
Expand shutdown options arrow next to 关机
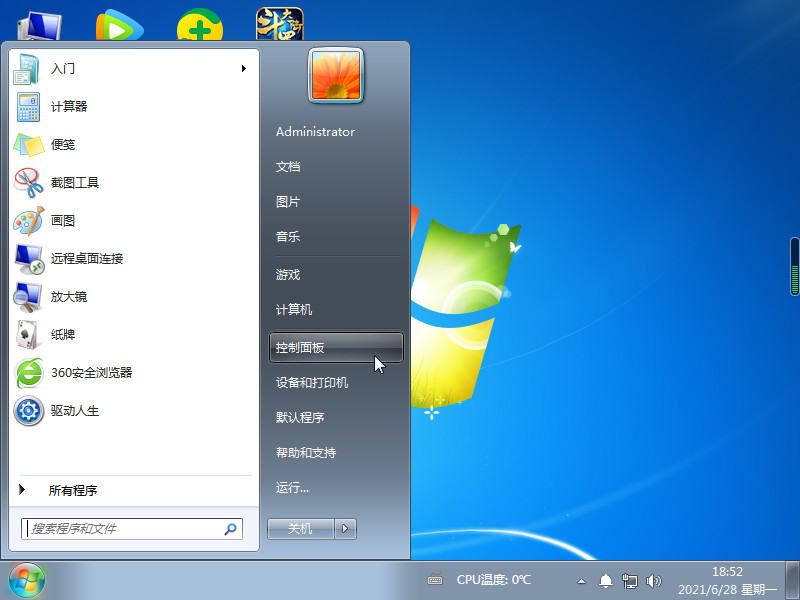[345, 529]
